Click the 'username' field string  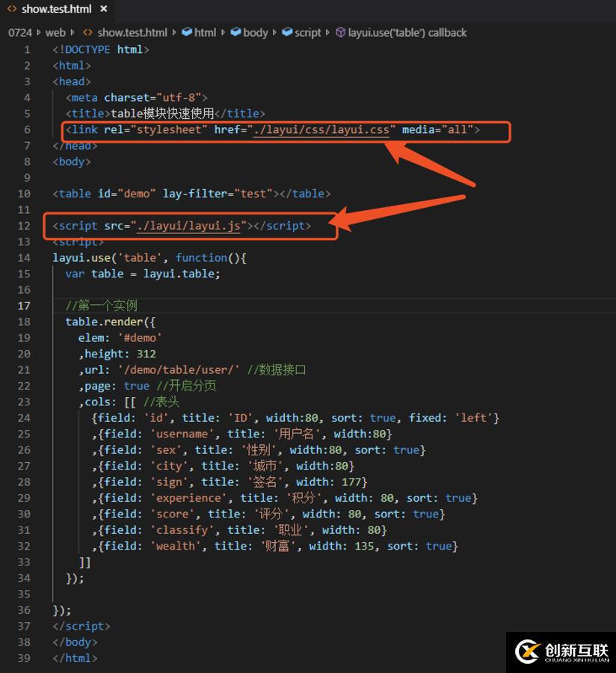click(x=182, y=434)
